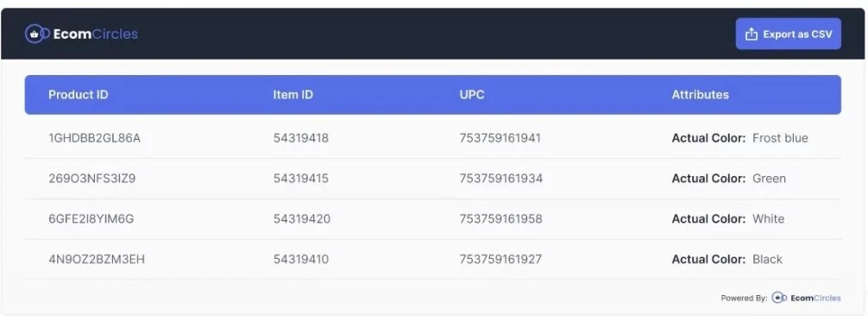
Task: Click product ID 4N9OZ2BZM3EH
Action: click(97, 259)
